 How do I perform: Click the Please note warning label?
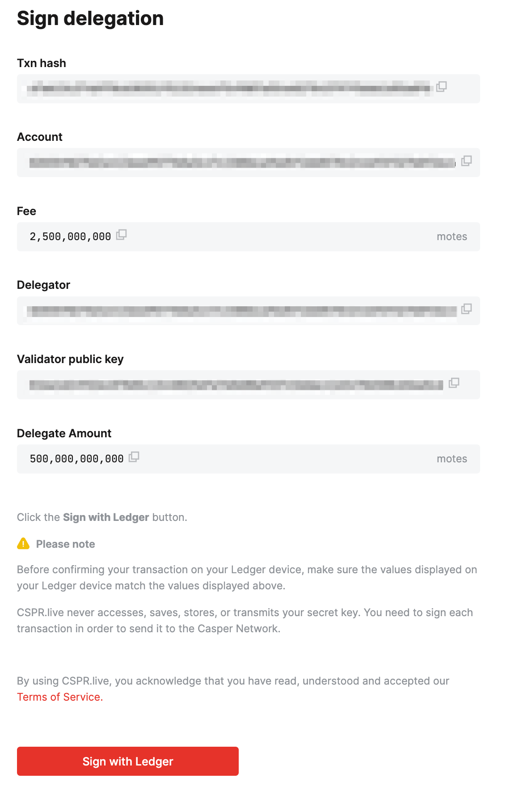pyautogui.click(x=65, y=544)
